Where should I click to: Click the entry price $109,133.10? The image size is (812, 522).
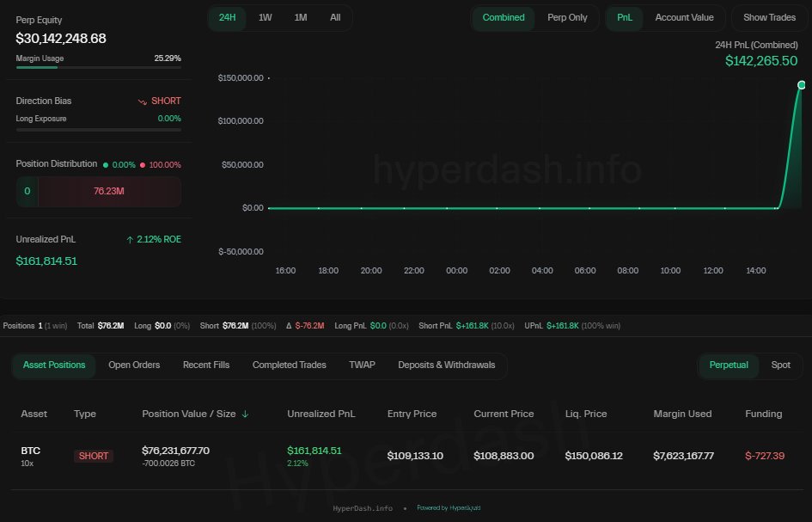(415, 456)
